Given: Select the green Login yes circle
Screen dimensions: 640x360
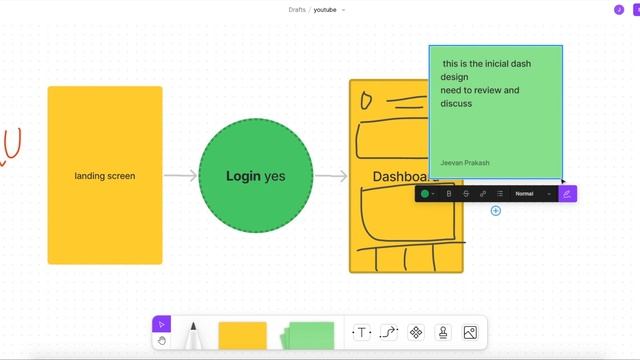Looking at the screenshot, I should point(256,176).
